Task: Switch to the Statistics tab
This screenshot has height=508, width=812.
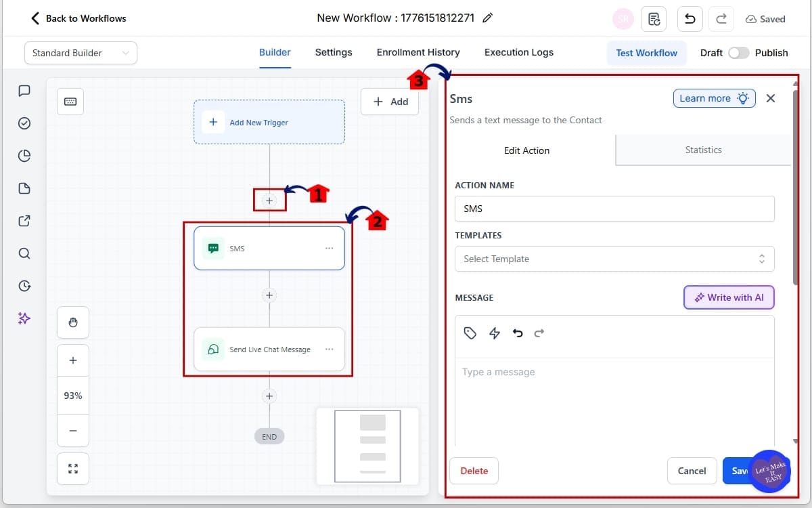Action: (x=703, y=150)
